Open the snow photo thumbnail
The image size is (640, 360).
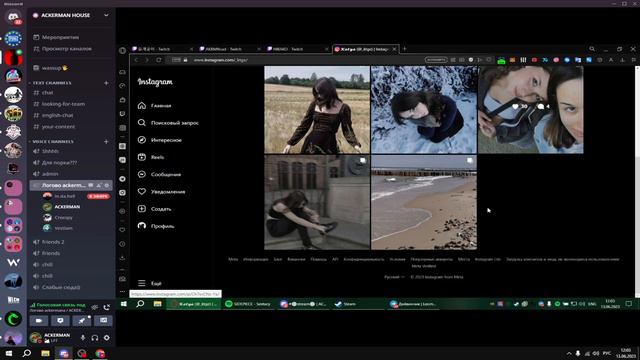(x=424, y=110)
